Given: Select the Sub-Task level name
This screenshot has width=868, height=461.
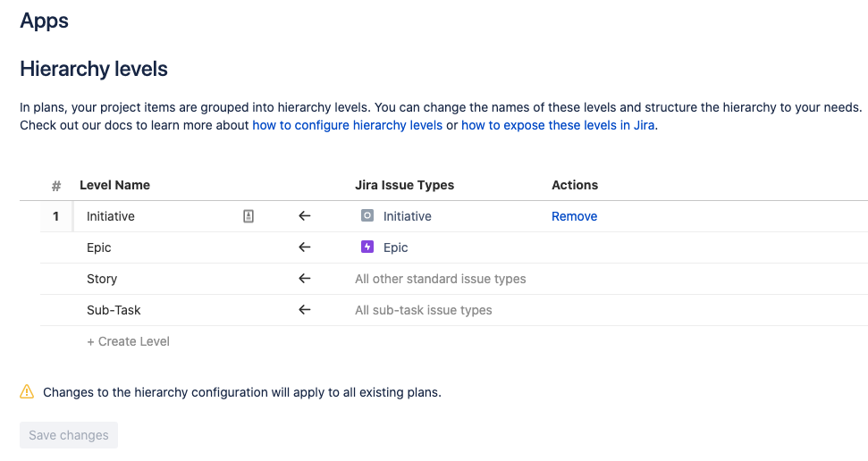Looking at the screenshot, I should [x=114, y=310].
